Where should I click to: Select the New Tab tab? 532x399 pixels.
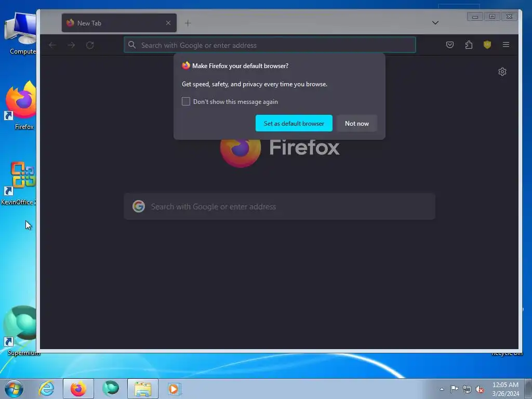click(119, 23)
